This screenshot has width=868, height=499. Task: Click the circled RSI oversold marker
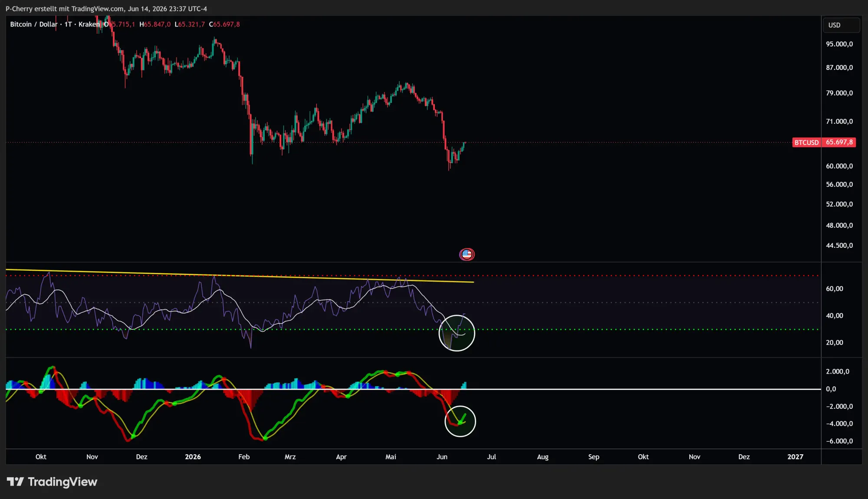coord(457,333)
